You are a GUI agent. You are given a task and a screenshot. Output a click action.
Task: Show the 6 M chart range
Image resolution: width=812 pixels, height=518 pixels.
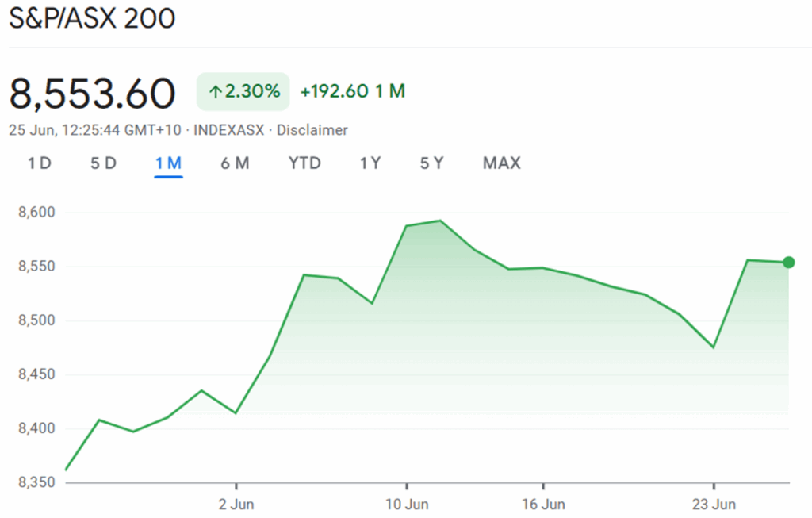[x=235, y=163]
